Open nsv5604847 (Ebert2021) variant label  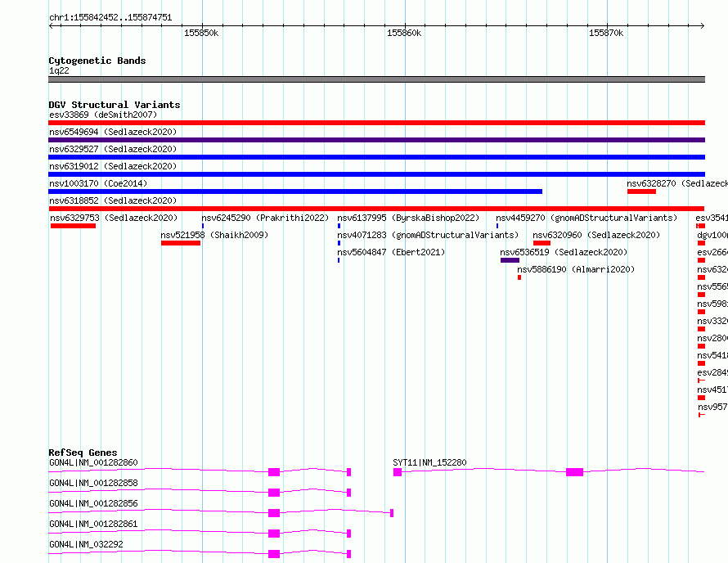click(x=391, y=252)
